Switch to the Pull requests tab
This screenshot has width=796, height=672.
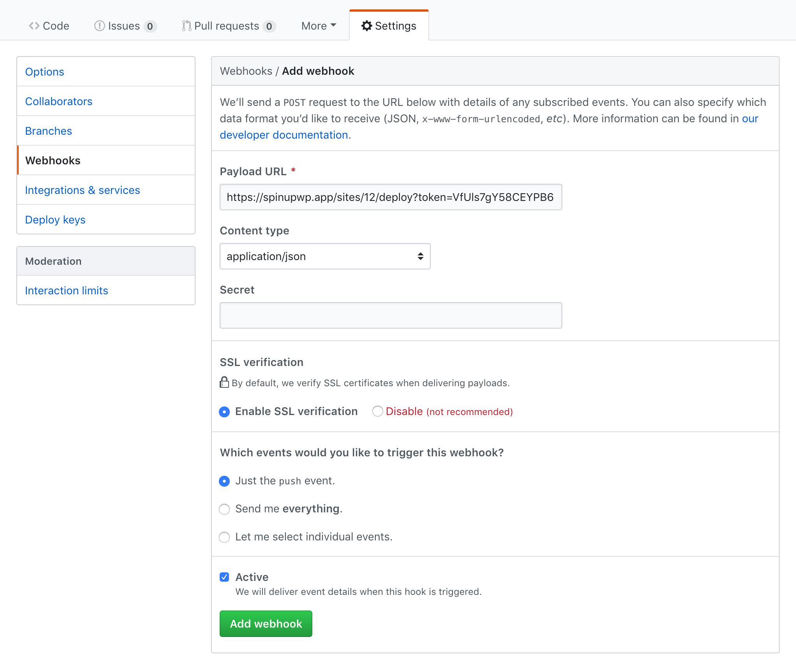(x=229, y=26)
